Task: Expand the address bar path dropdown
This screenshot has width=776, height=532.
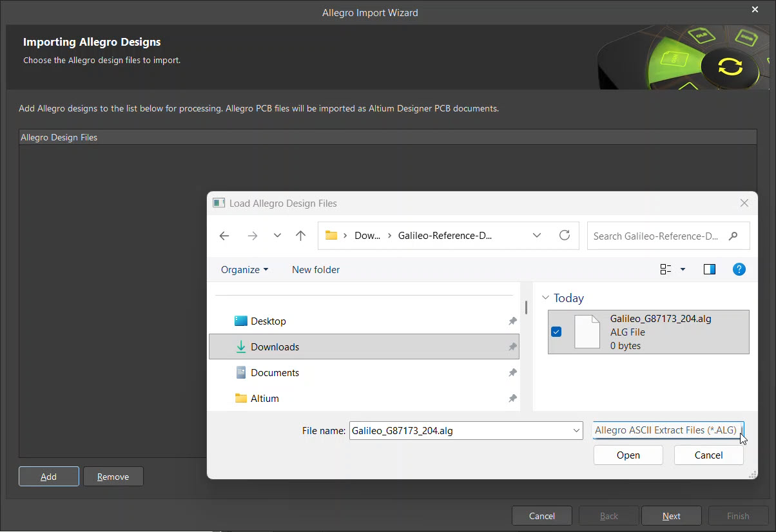Action: (537, 236)
